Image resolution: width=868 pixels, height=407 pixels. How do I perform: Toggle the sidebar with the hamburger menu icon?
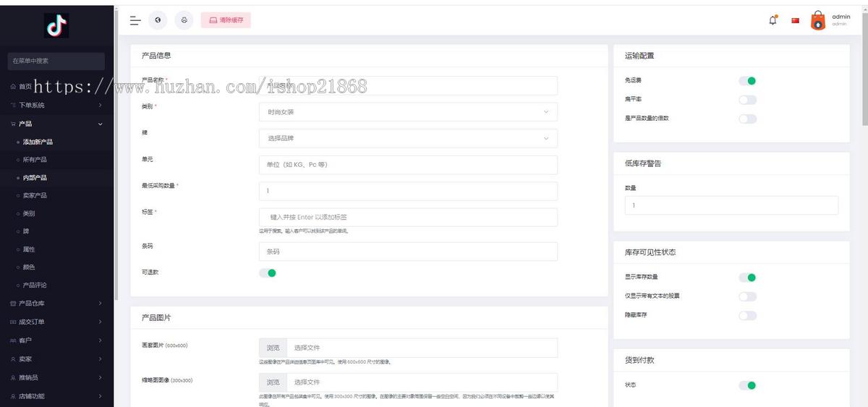[x=135, y=20]
